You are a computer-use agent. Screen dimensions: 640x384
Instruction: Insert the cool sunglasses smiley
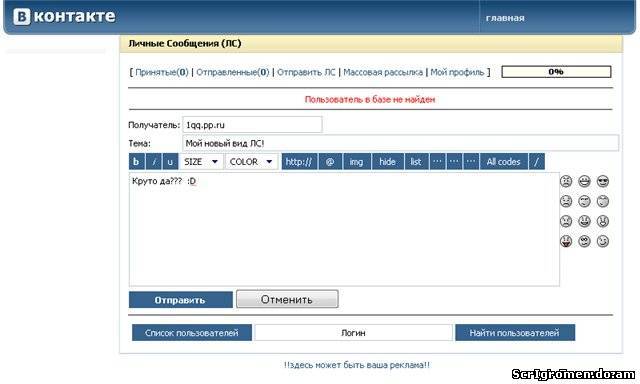tap(603, 181)
